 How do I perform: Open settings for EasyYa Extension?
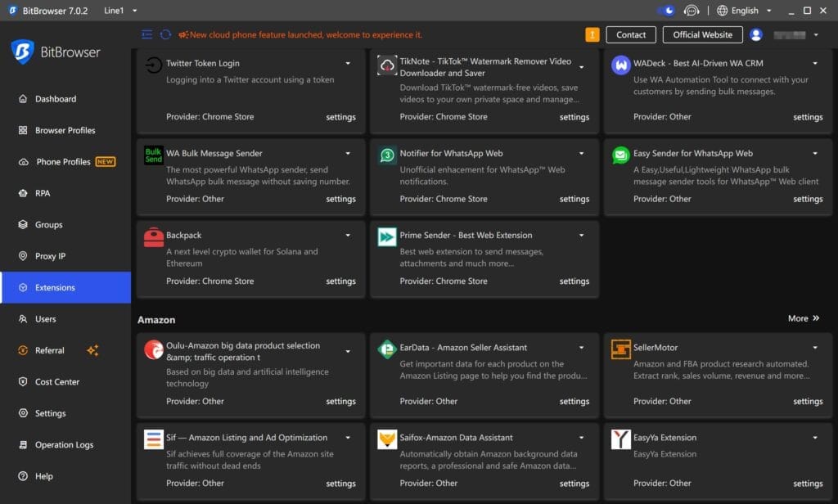click(808, 484)
